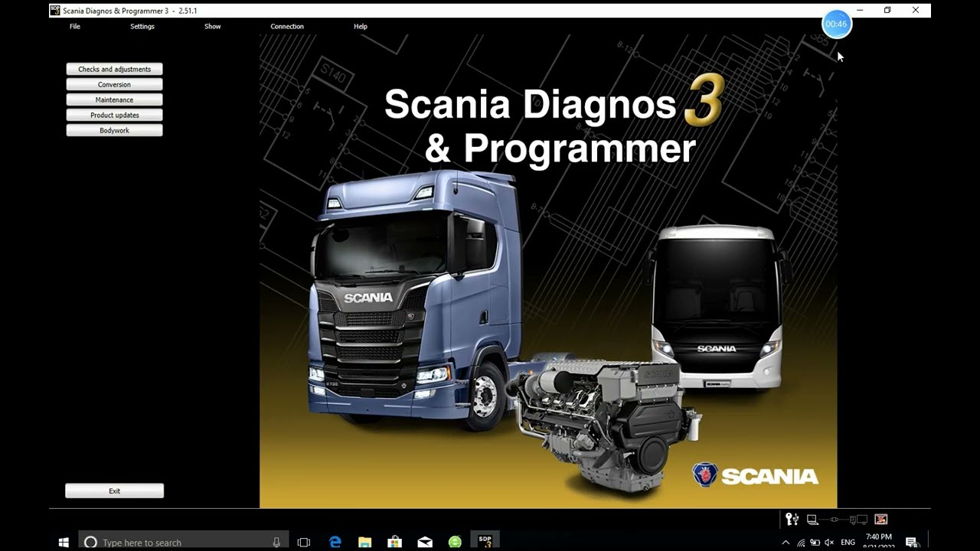Choose the Product updates button
This screenshot has width=980, height=551.
pos(114,115)
